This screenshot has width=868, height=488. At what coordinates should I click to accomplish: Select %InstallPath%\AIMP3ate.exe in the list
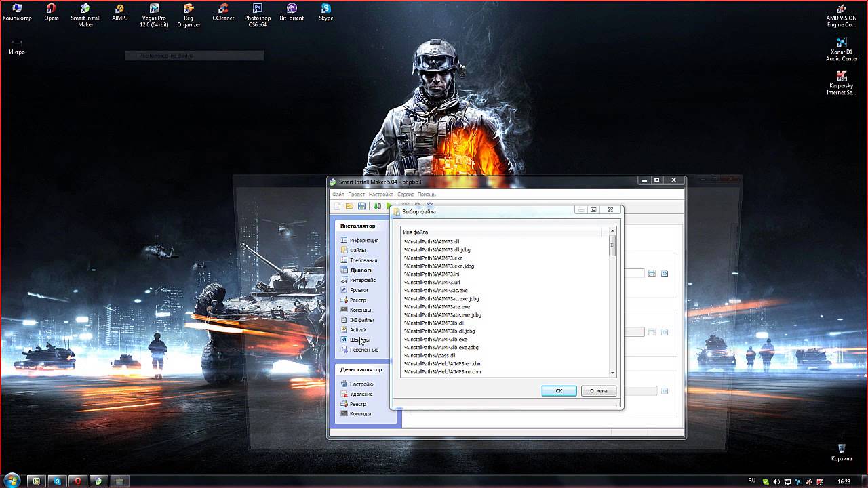(x=437, y=307)
